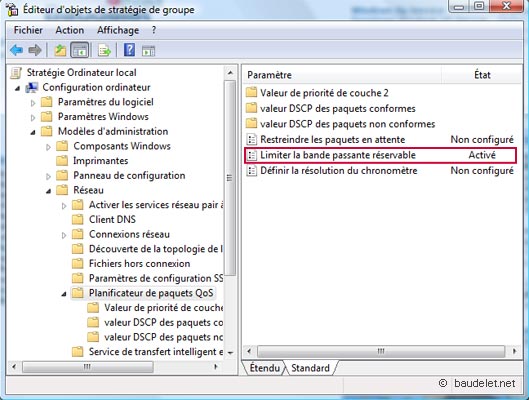Click the Export list toolbar icon
The width and height of the screenshot is (529, 400).
pos(104,51)
